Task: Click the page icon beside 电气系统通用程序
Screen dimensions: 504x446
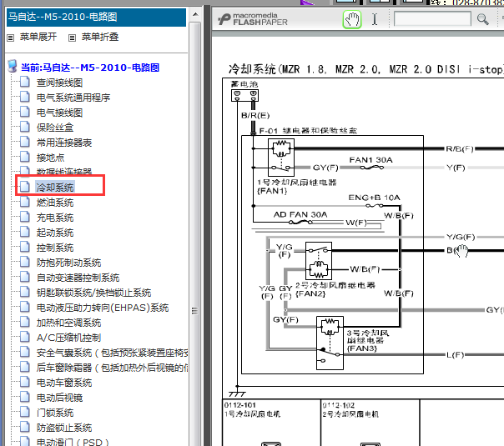Action: tap(25, 97)
